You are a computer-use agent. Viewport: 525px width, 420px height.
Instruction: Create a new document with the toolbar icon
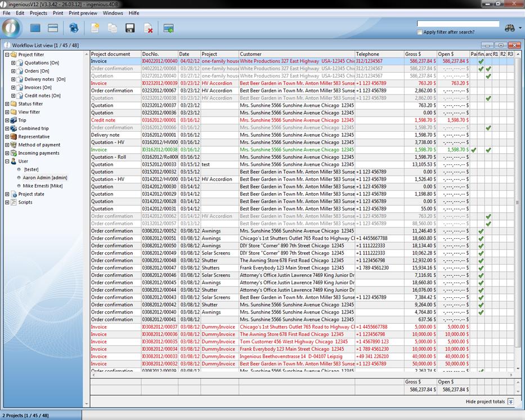[x=95, y=28]
